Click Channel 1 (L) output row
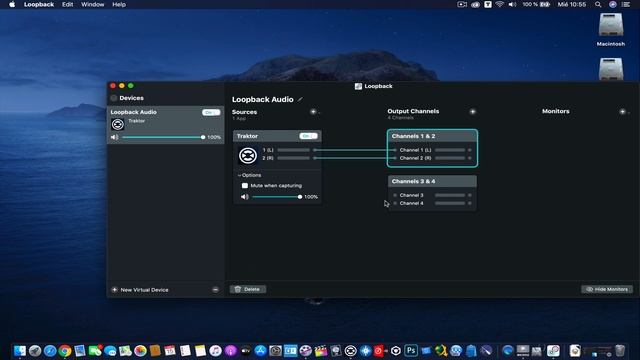The image size is (640, 360). tap(432, 150)
